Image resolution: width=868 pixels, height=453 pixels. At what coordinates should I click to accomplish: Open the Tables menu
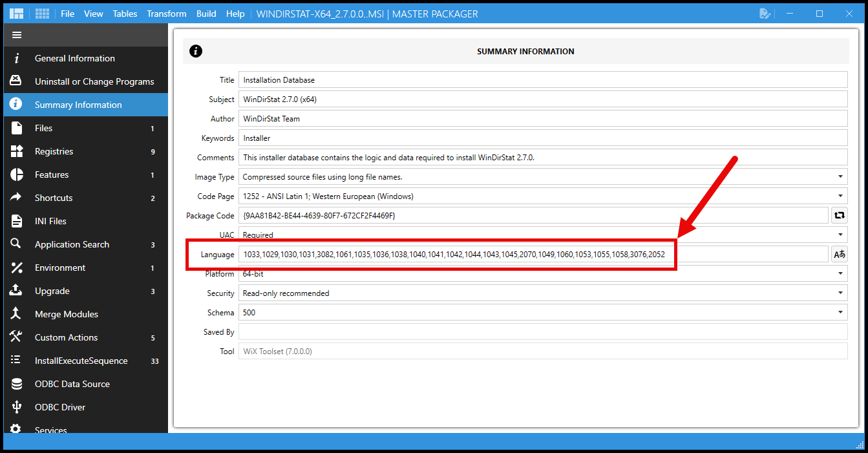(125, 14)
